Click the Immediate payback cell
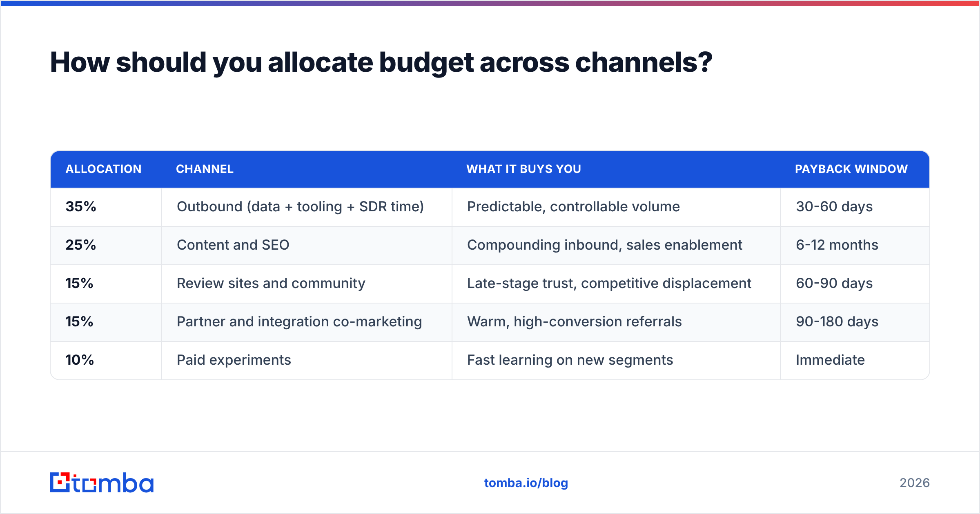 [855, 360]
